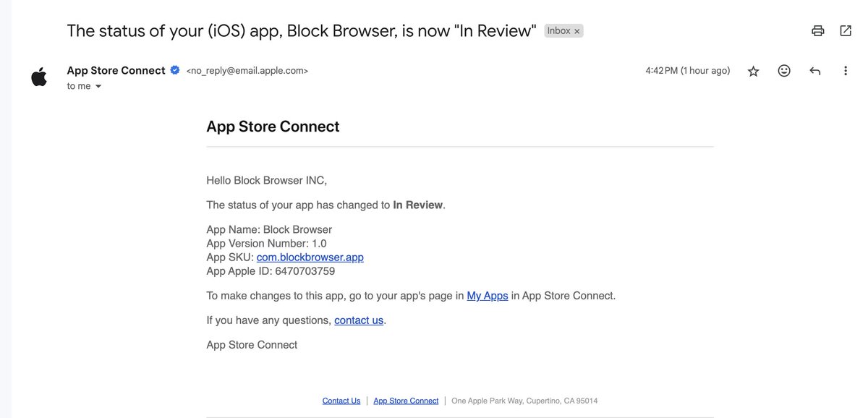This screenshot has height=418, width=868.
Task: Click the Apple logo sender avatar
Action: tap(39, 77)
